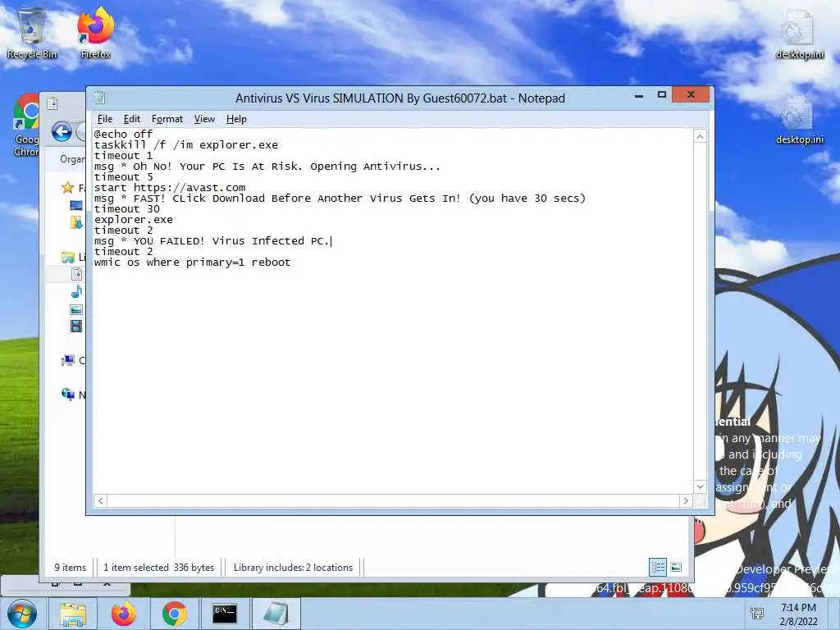Image resolution: width=840 pixels, height=630 pixels.
Task: Select Downloads icon under Favorites in Explorer
Action: 76,222
